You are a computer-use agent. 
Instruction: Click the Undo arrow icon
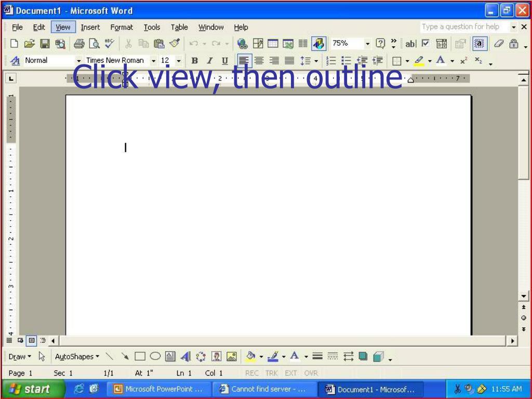coord(193,44)
